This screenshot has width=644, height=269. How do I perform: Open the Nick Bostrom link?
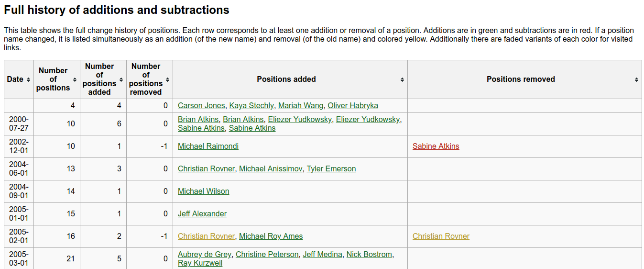point(369,255)
